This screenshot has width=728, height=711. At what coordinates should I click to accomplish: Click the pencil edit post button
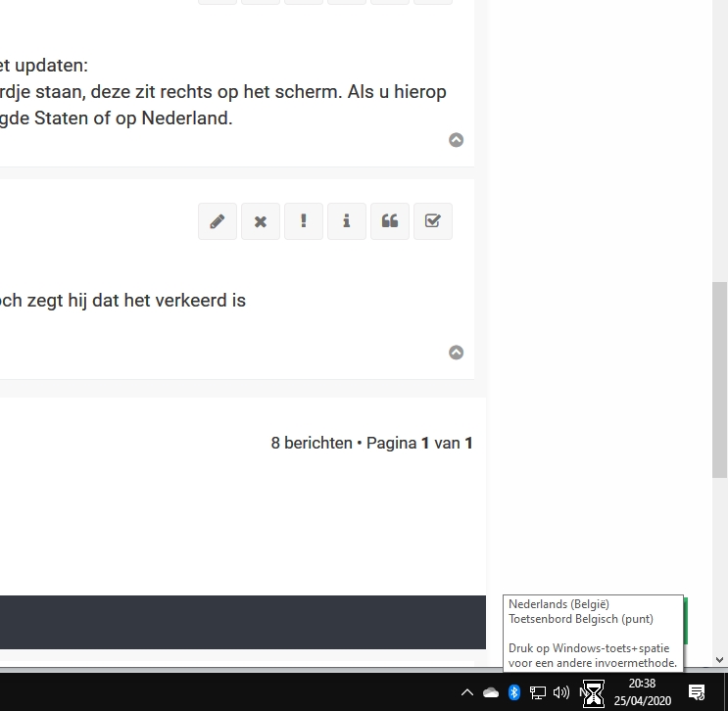[x=218, y=221]
